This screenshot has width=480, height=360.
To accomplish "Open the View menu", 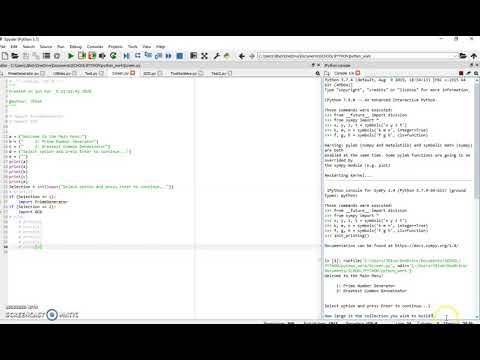I will tap(147, 47).
